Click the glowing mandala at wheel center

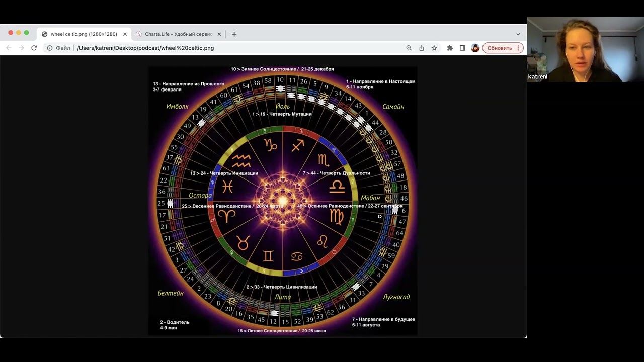[x=283, y=201]
